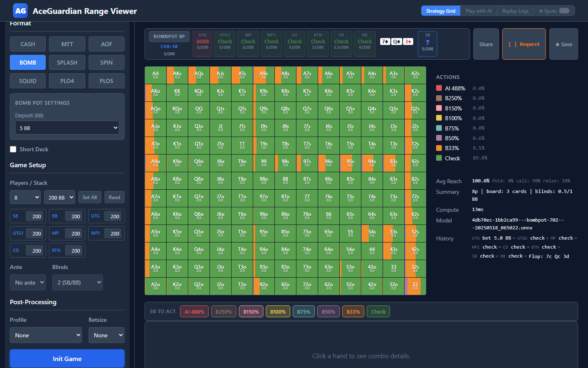Open the Replay Logs tab
588x368 pixels.
[x=515, y=11]
